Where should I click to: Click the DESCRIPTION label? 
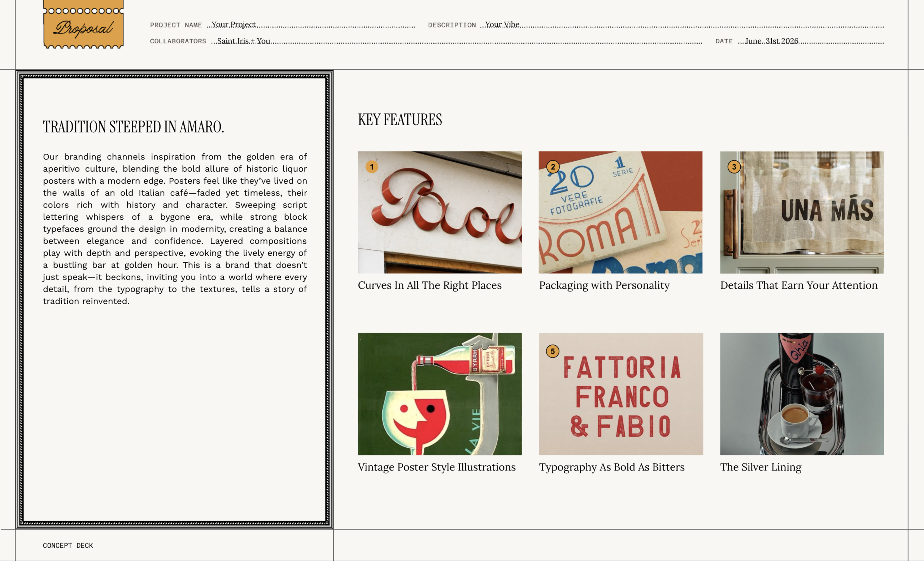pos(452,25)
